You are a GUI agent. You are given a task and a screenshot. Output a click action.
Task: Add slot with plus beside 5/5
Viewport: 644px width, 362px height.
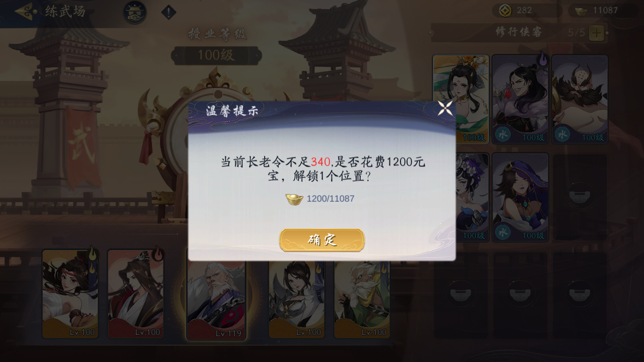tap(596, 33)
